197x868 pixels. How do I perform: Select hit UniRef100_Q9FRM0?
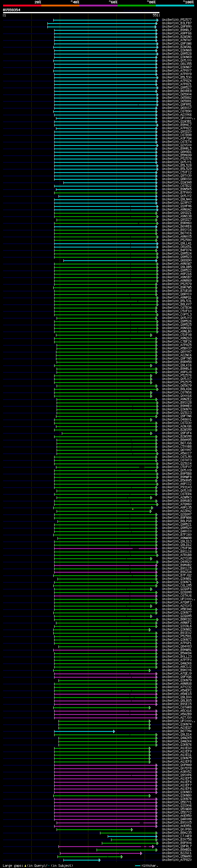click(x=177, y=26)
